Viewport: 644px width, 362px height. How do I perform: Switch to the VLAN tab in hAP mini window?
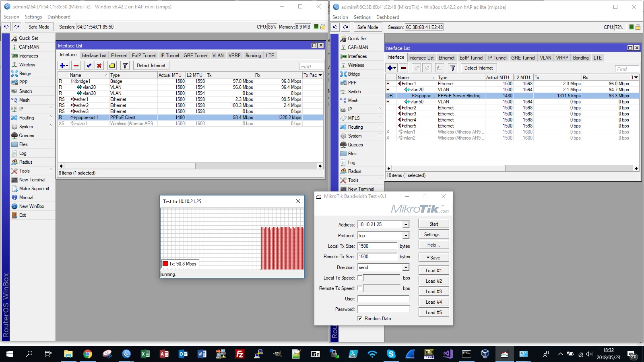[218, 56]
